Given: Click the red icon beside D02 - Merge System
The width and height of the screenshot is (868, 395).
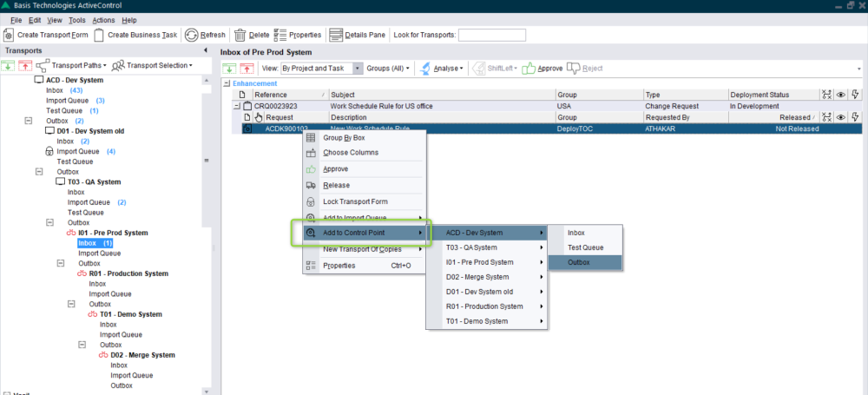Looking at the screenshot, I should tap(103, 355).
